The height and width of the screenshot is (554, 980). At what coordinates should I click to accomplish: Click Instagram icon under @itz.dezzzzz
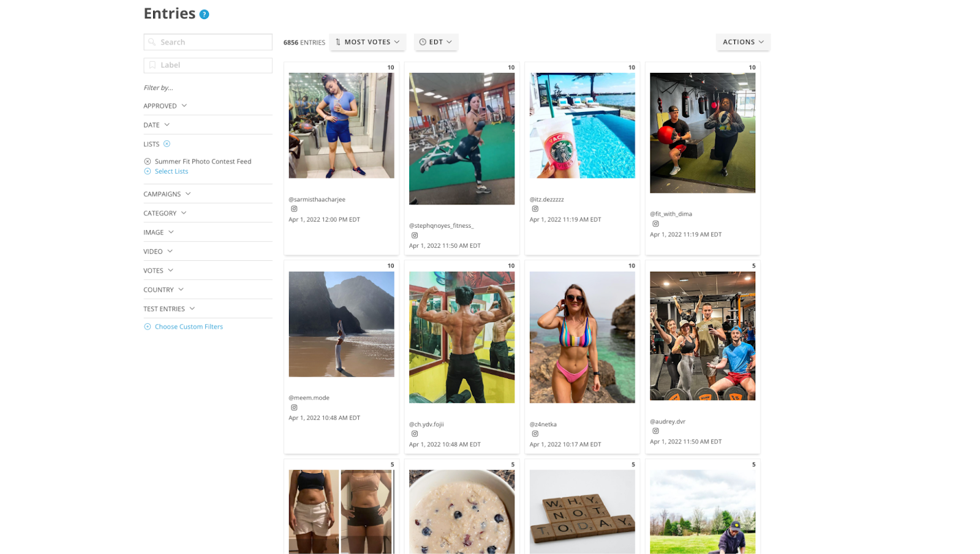pos(535,209)
